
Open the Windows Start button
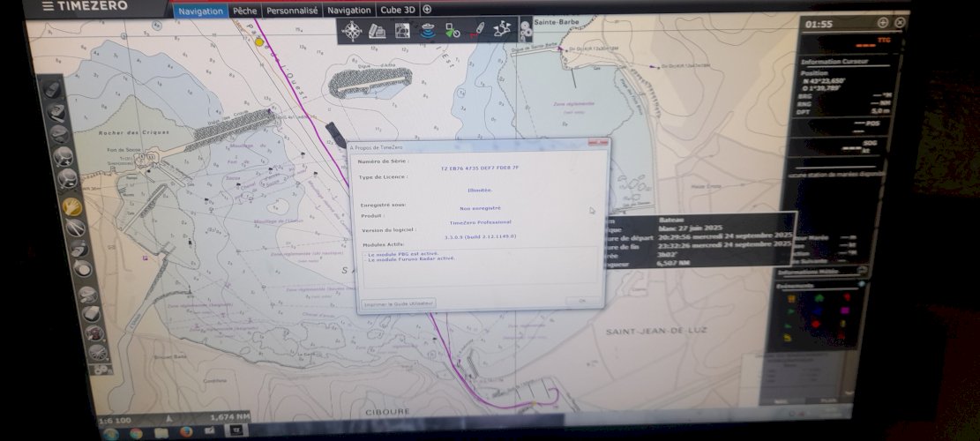[110, 434]
